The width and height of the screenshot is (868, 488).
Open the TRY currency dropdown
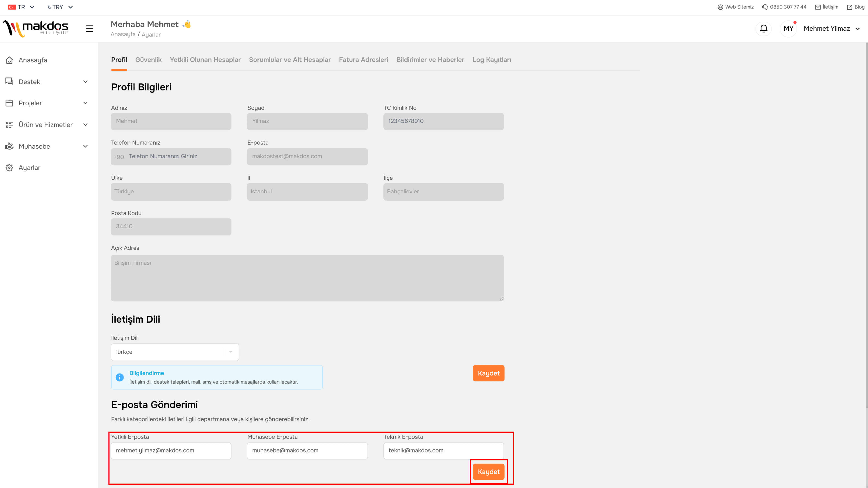pyautogui.click(x=60, y=7)
